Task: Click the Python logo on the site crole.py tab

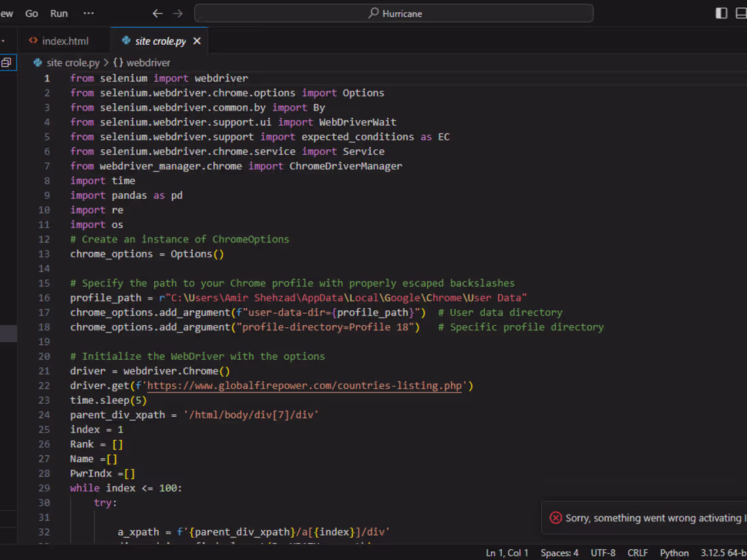Action: coord(126,40)
